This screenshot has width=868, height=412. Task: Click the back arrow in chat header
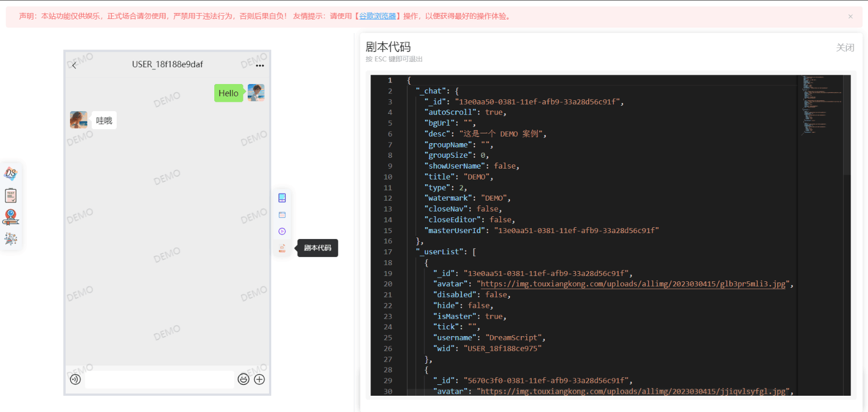(74, 65)
